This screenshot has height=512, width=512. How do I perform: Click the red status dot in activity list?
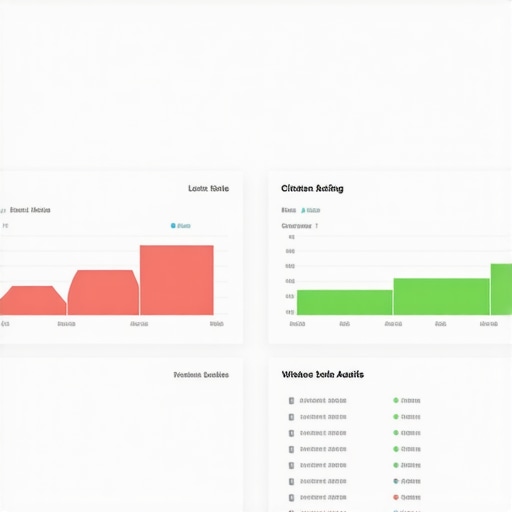tap(396, 497)
